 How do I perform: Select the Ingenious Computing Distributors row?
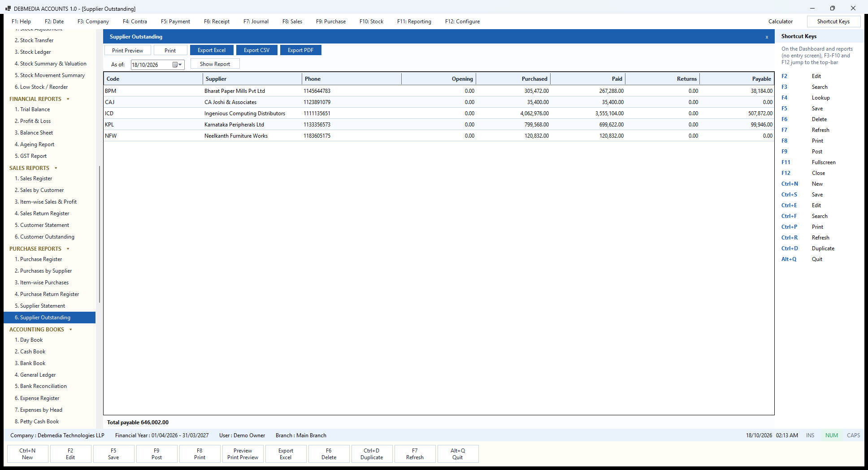coord(439,113)
